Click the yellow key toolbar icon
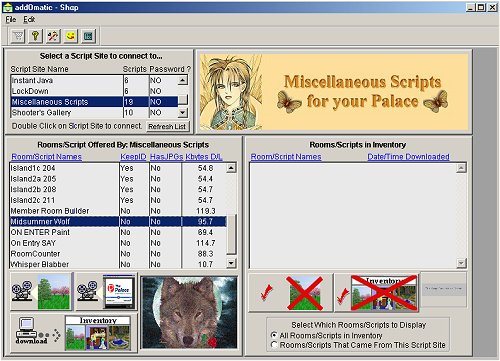 coord(35,36)
